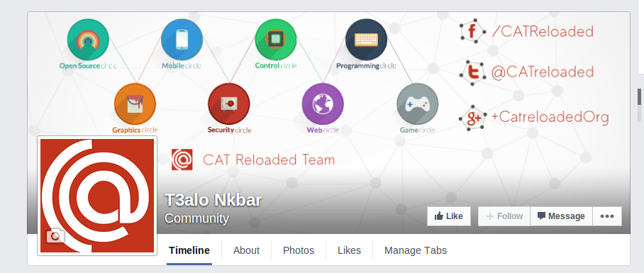Click the CAT Reloaded Team text
The width and height of the screenshot is (644, 273).
point(269,160)
